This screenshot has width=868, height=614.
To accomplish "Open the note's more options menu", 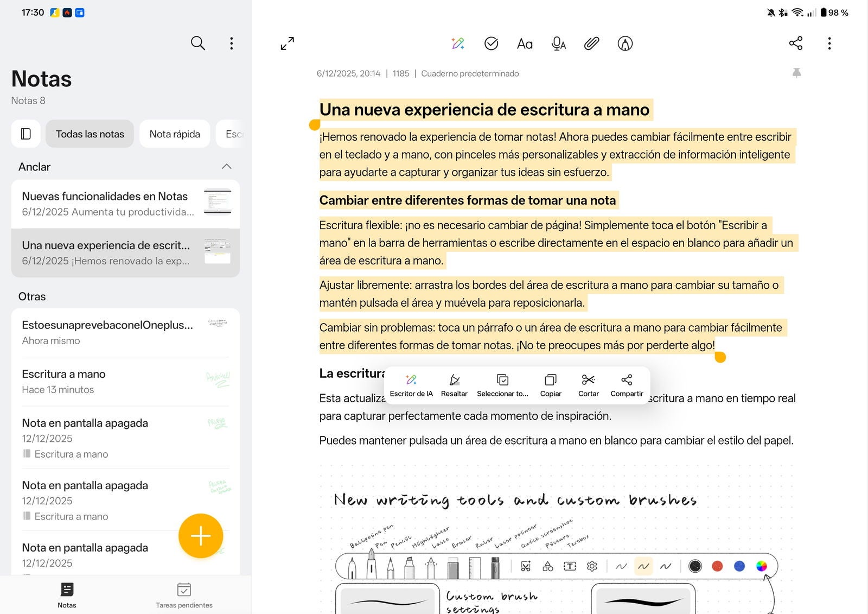I will click(x=829, y=43).
